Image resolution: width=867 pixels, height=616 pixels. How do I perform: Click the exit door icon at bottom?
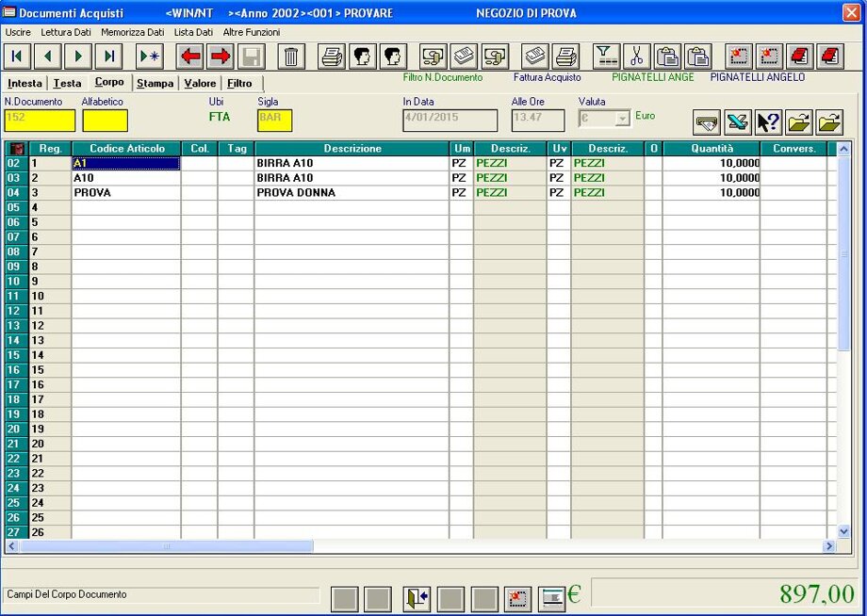tap(417, 598)
